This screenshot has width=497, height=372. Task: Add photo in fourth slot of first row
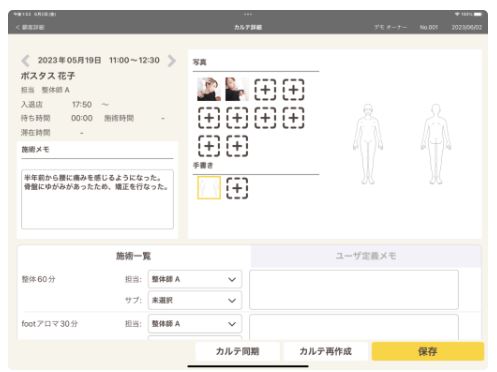[x=294, y=90]
